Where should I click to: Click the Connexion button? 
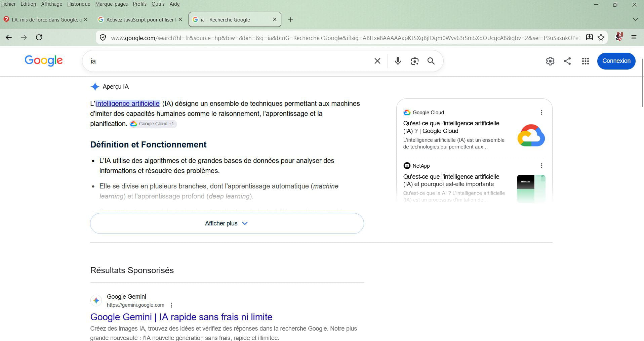[616, 61]
